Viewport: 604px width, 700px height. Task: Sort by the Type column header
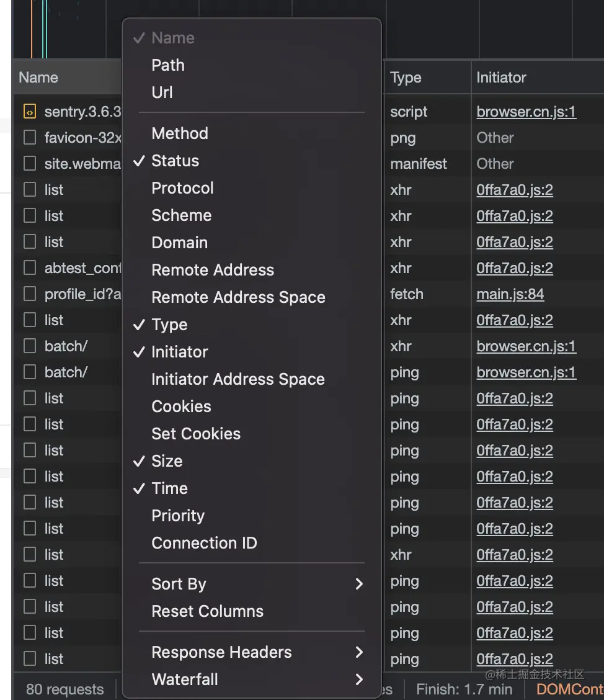406,78
